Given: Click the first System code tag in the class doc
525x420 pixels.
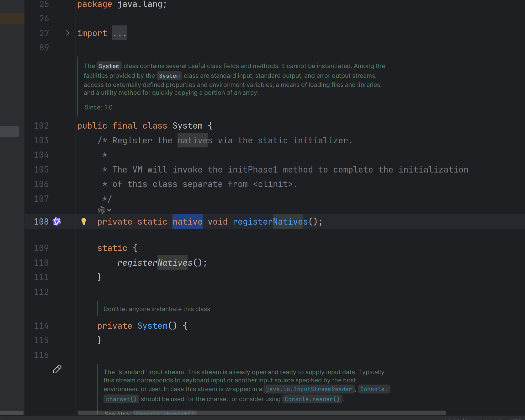Looking at the screenshot, I should pyautogui.click(x=109, y=66).
